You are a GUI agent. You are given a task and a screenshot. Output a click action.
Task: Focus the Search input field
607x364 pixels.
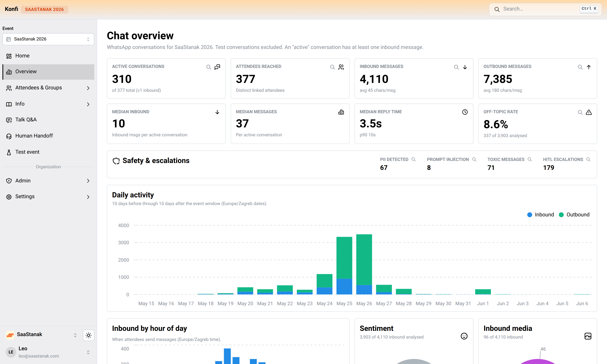545,9
